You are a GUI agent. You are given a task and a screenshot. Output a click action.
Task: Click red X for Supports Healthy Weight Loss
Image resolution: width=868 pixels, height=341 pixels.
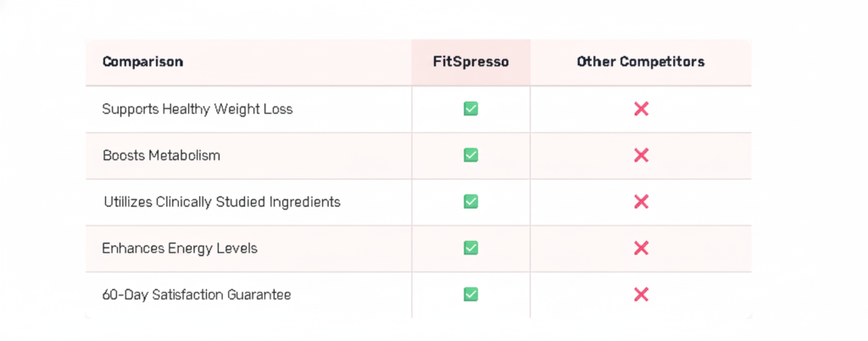[641, 109]
